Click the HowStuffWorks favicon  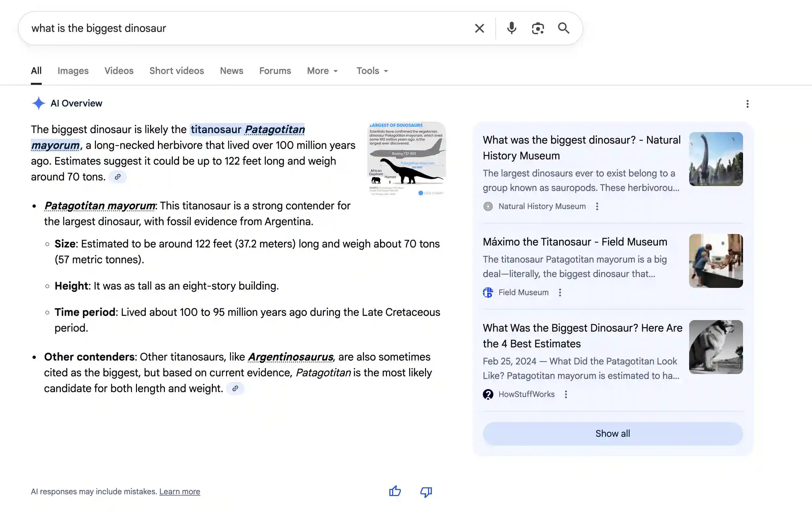point(488,394)
